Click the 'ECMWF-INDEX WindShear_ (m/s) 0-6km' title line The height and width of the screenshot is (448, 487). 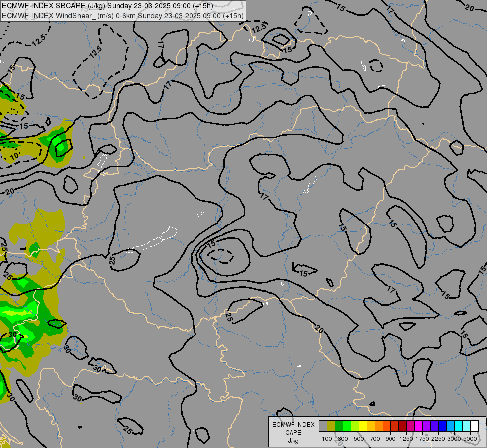coord(123,16)
